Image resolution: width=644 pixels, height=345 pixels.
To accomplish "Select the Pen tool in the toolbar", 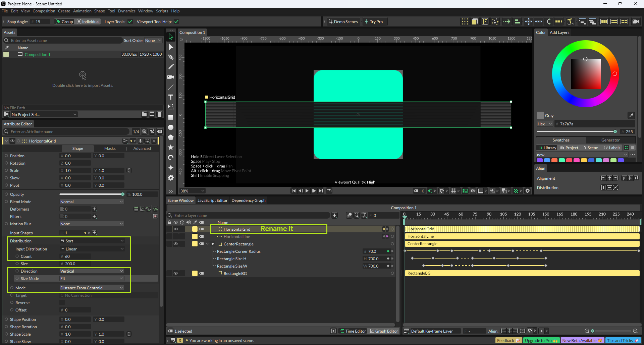I will click(x=171, y=57).
